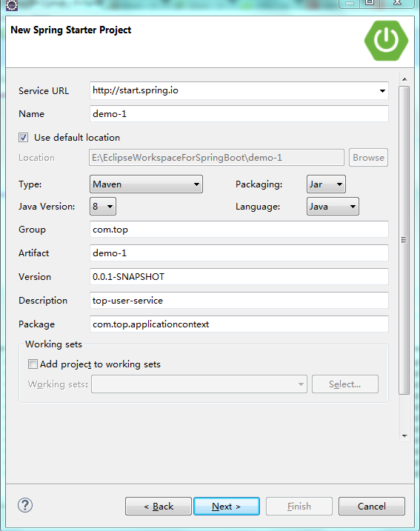Click the Finish button
The image size is (420, 531).
(299, 507)
